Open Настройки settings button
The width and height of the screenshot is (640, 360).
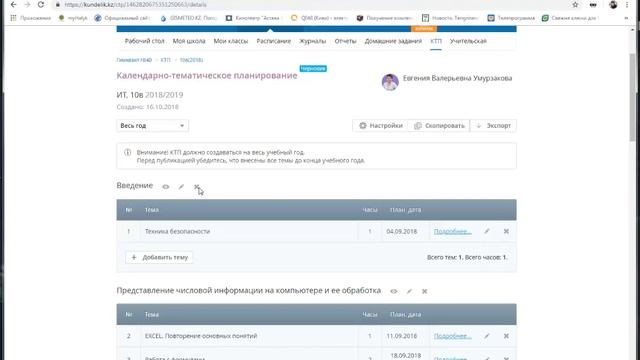tap(381, 126)
